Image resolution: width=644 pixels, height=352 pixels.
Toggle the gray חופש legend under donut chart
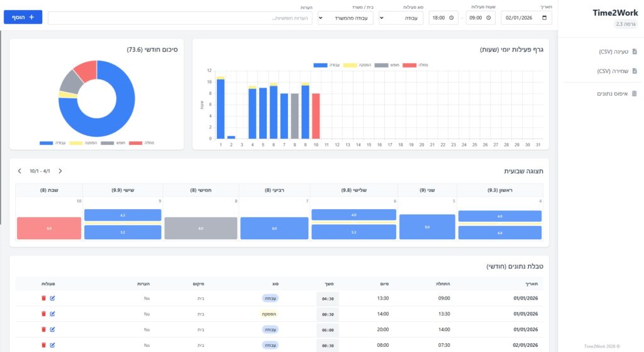(107, 143)
